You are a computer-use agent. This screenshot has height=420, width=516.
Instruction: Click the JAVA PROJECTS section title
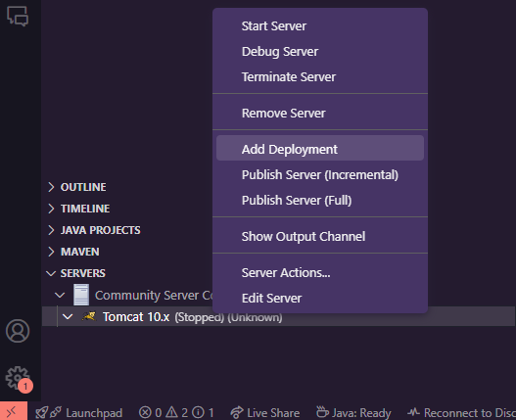click(x=101, y=230)
